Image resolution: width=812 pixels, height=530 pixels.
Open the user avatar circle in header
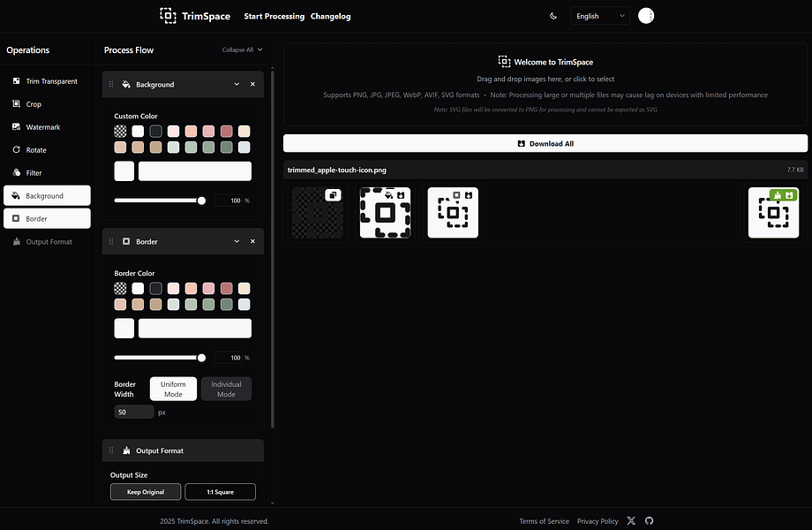point(646,16)
